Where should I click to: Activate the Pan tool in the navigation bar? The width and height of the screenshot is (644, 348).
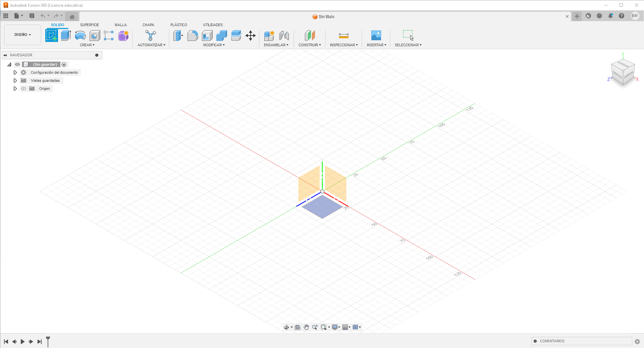point(306,327)
